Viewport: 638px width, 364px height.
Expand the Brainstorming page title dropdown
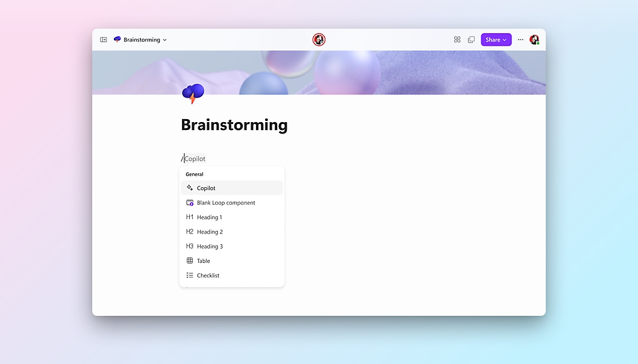point(164,40)
